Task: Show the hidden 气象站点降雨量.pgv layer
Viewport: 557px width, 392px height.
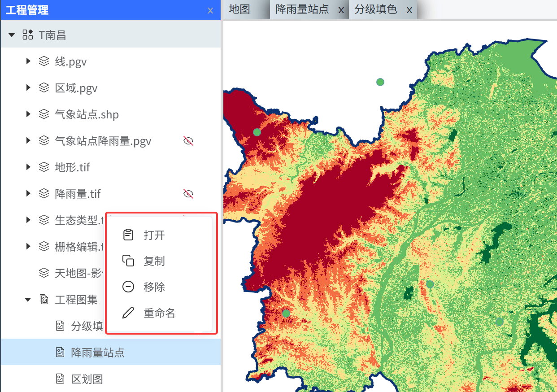Action: 188,141
